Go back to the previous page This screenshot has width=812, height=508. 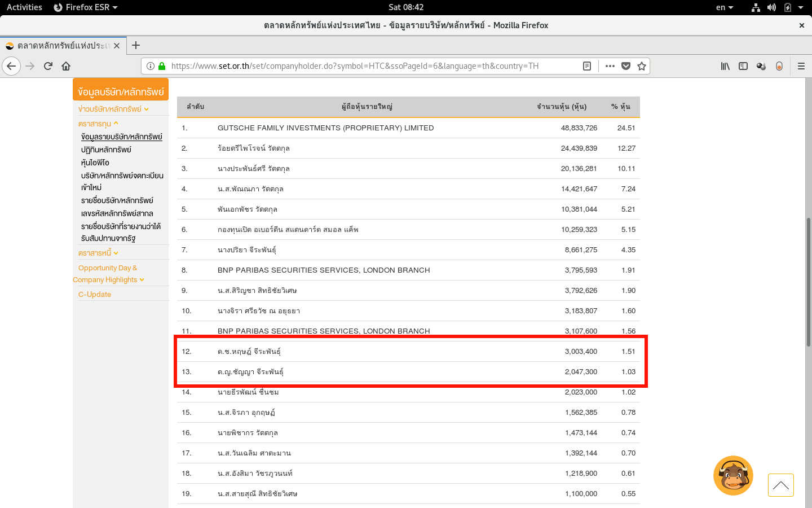click(x=11, y=66)
